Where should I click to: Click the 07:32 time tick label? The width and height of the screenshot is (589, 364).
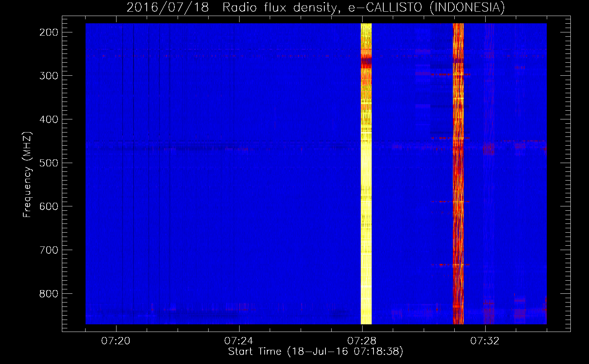[485, 341]
